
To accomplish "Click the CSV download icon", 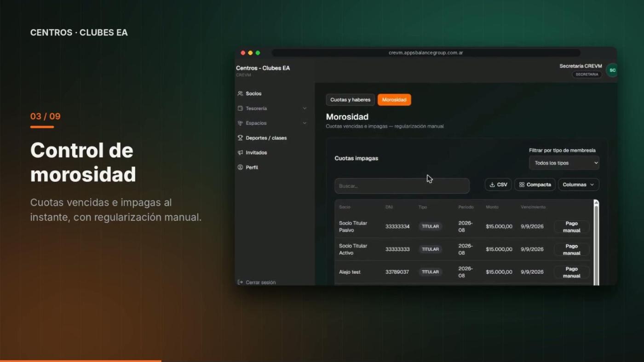I will coord(492,184).
